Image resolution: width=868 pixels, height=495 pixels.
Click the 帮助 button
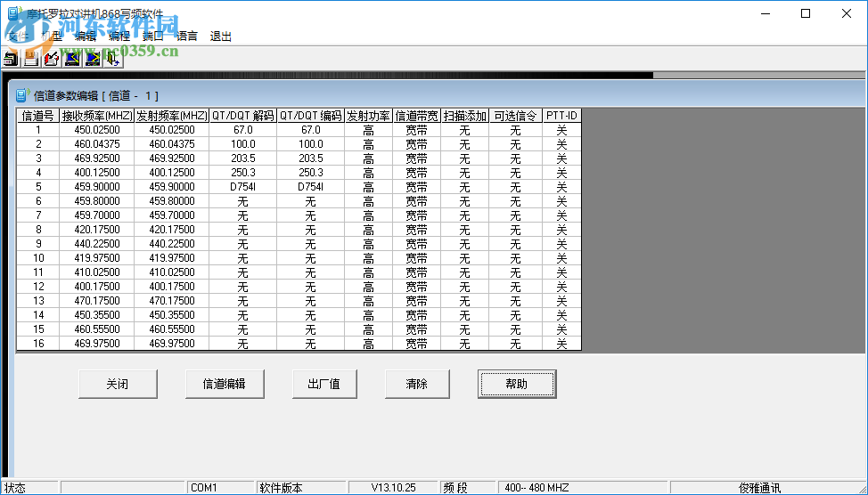click(x=517, y=384)
